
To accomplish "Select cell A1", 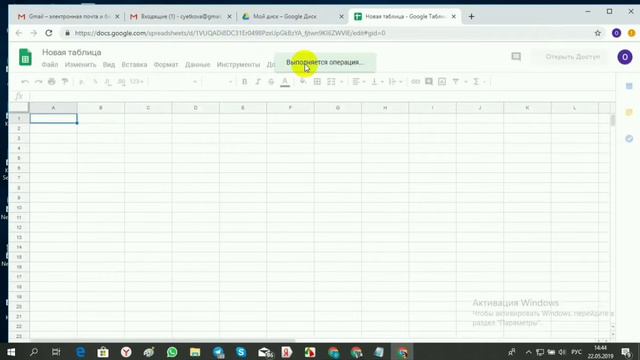I will point(53,118).
